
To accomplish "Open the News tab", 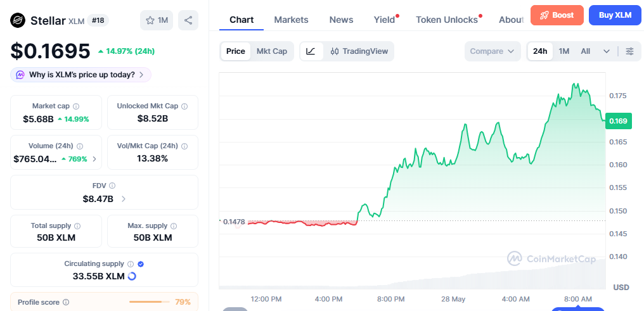I will click(341, 20).
